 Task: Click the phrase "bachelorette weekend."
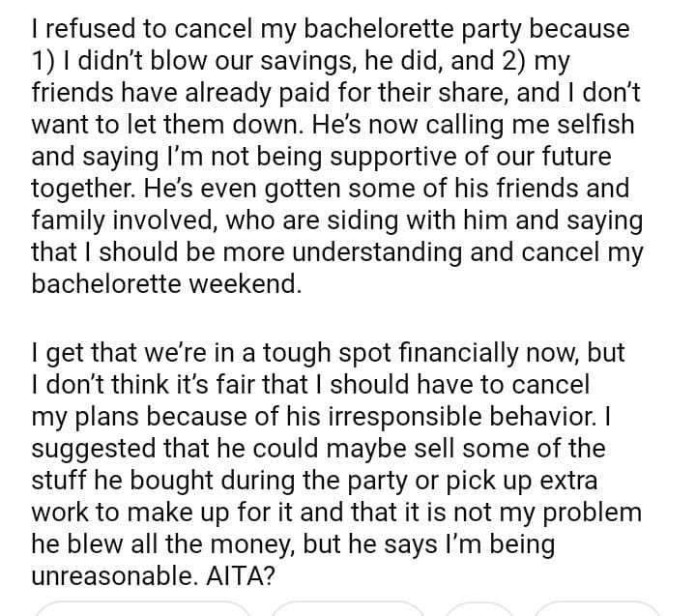tap(166, 285)
